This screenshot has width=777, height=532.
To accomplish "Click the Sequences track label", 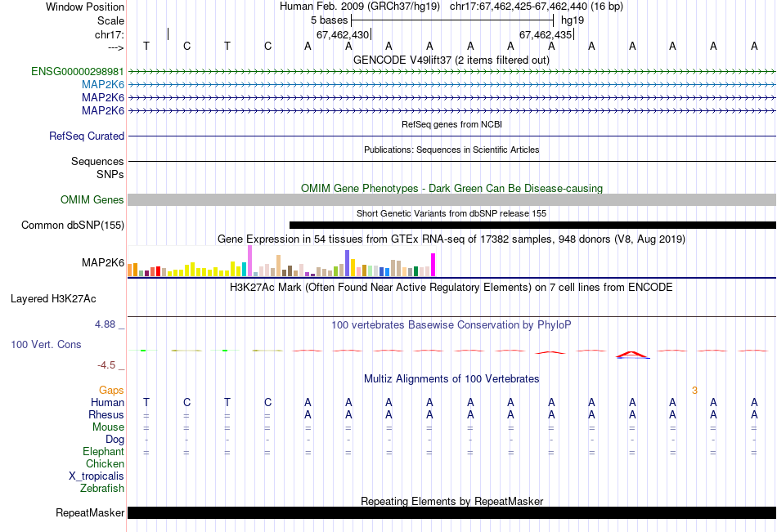I will 97,162.
